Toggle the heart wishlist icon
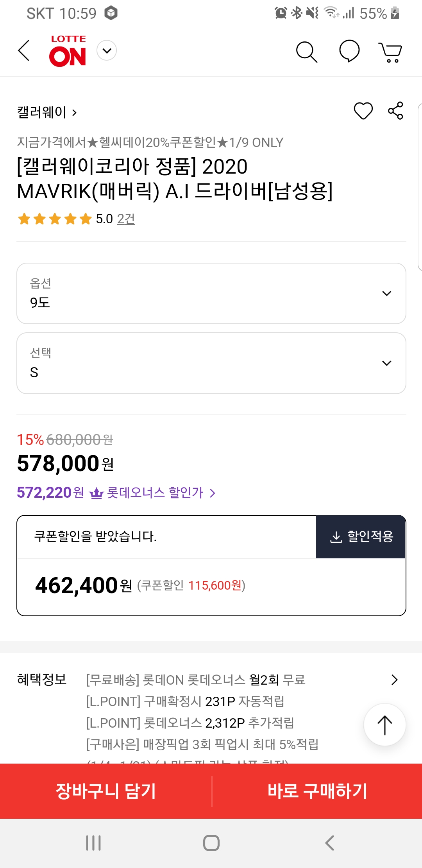Image resolution: width=422 pixels, height=868 pixels. click(x=363, y=111)
